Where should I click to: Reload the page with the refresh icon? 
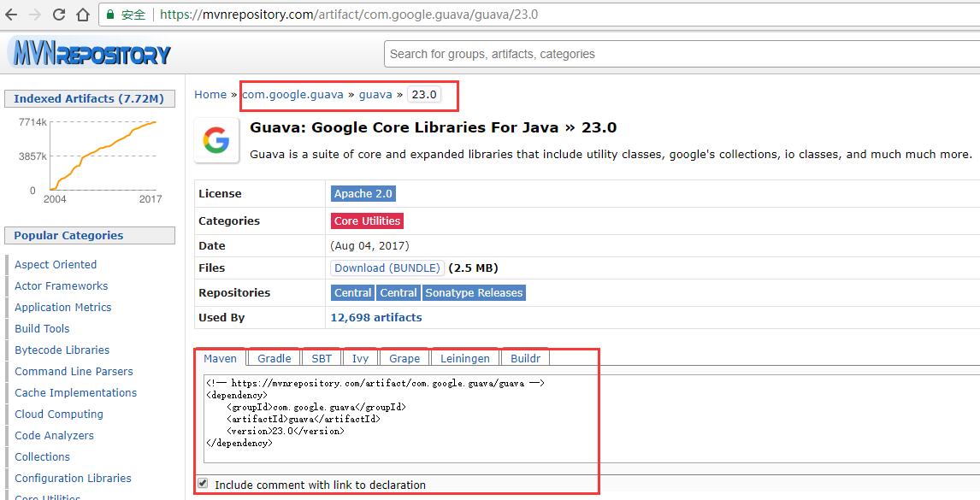pos(59,15)
